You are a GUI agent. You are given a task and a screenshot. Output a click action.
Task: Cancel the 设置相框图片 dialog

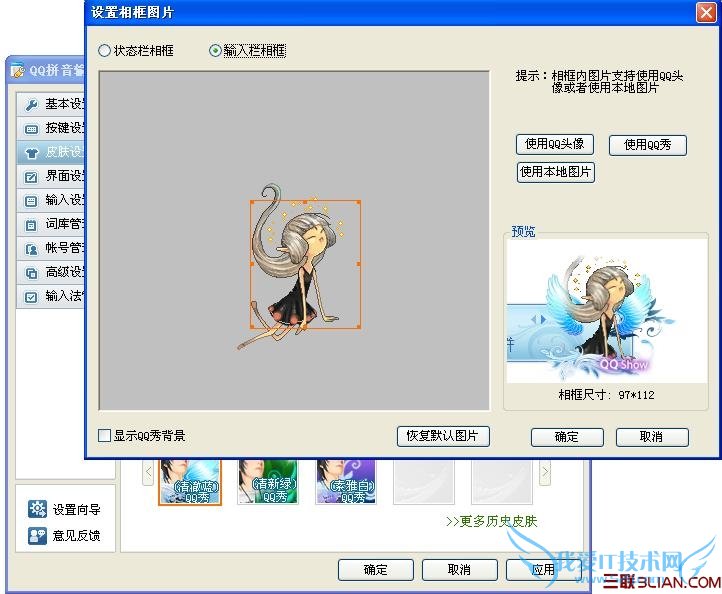click(652, 437)
